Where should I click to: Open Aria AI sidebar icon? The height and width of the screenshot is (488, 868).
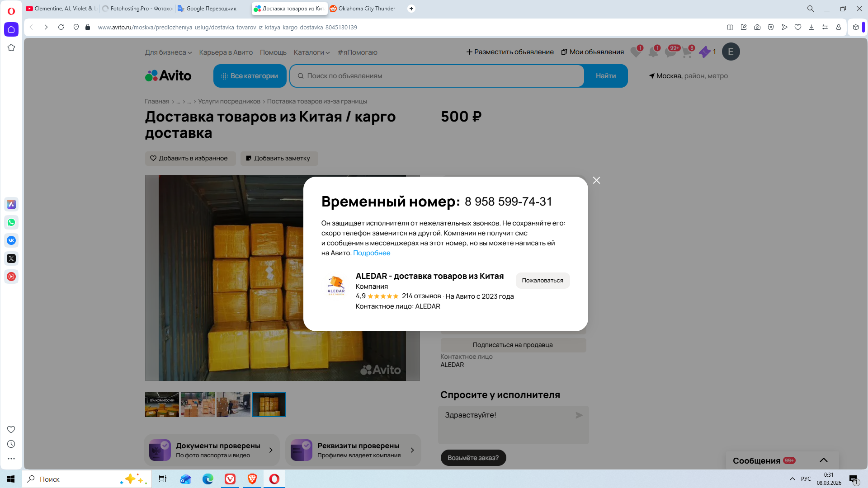[11, 204]
